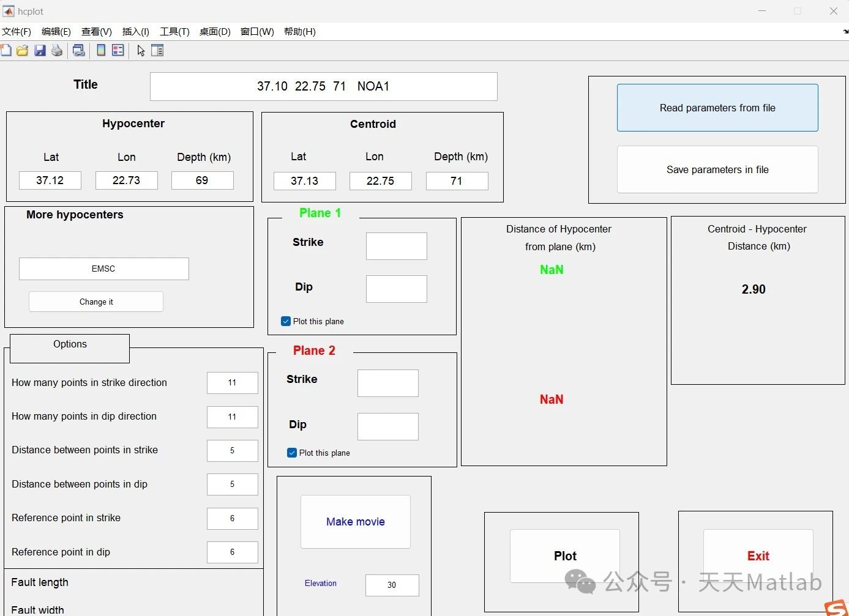
Task: Click the Options panel header
Action: [x=70, y=348]
